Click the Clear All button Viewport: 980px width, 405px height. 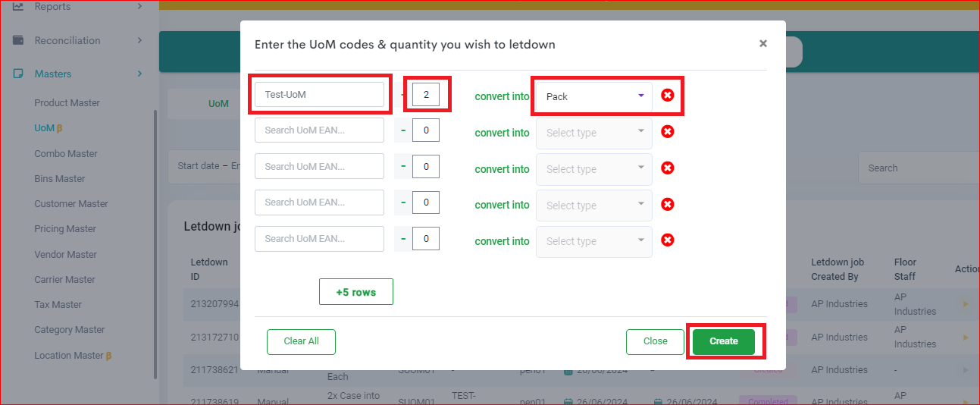tap(301, 341)
